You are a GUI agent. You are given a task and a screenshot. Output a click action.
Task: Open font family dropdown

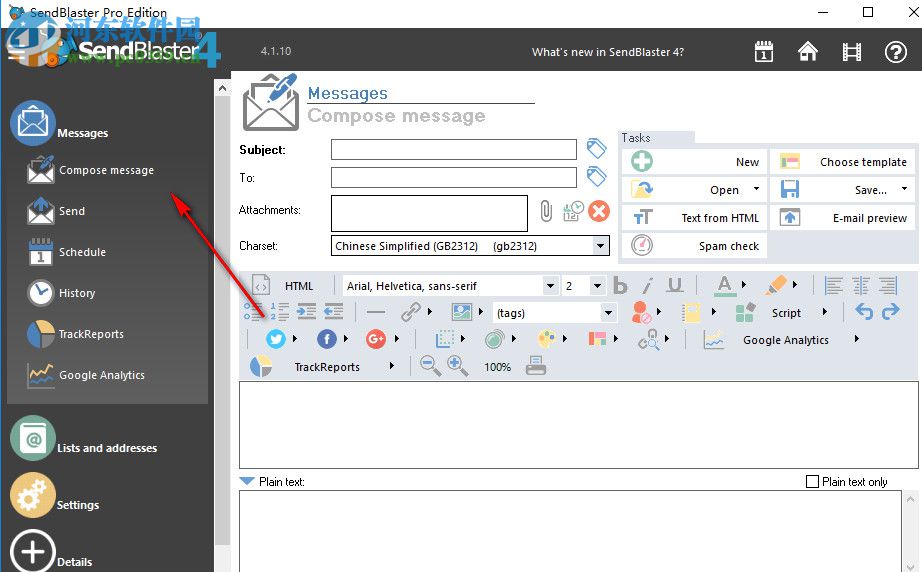pos(550,286)
